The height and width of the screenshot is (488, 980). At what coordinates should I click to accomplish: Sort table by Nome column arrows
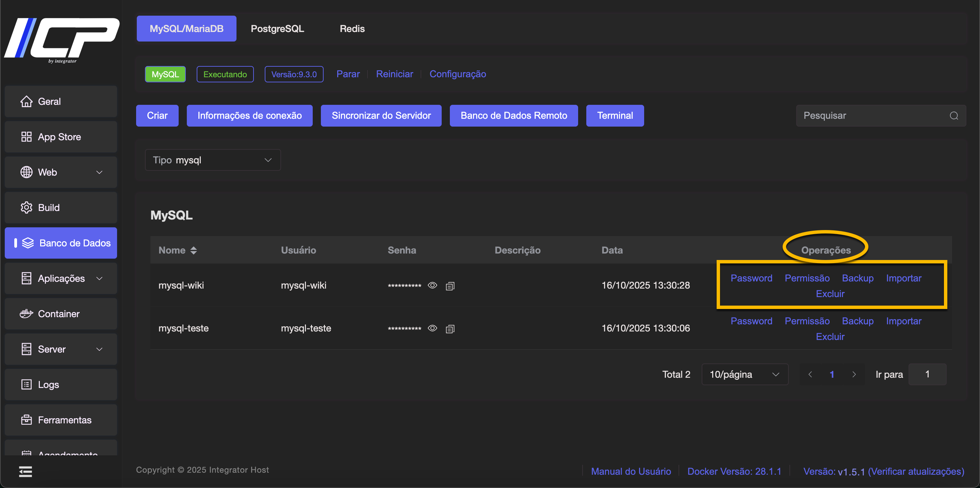coord(194,250)
